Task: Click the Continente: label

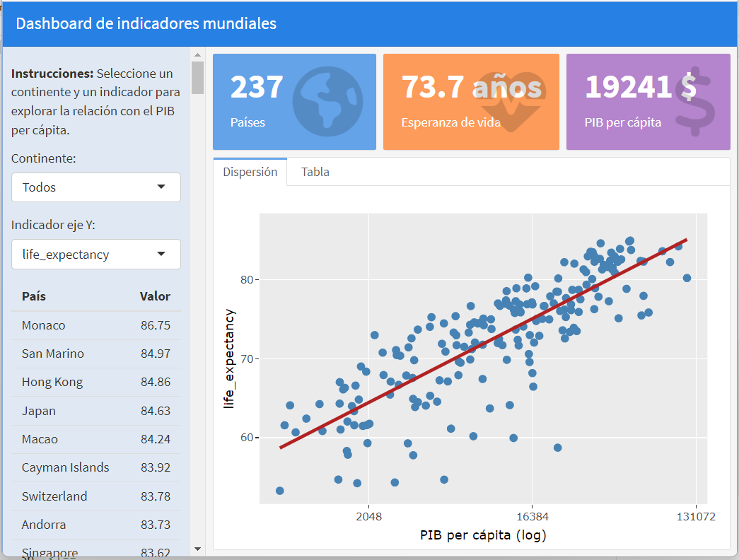Action: point(43,158)
